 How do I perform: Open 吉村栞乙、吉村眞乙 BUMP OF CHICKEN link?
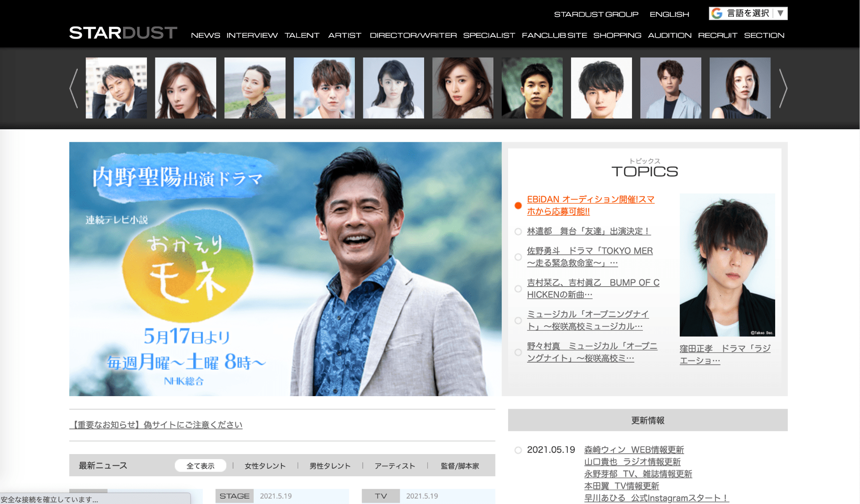[x=593, y=289]
